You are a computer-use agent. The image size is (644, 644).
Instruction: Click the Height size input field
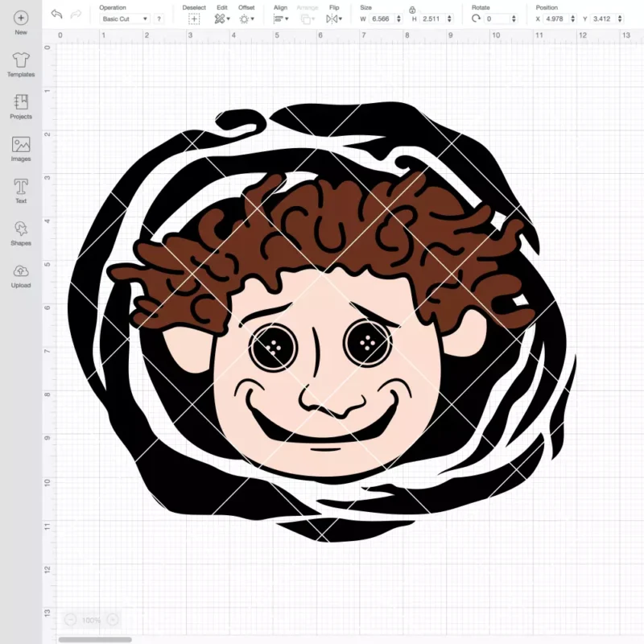point(432,19)
